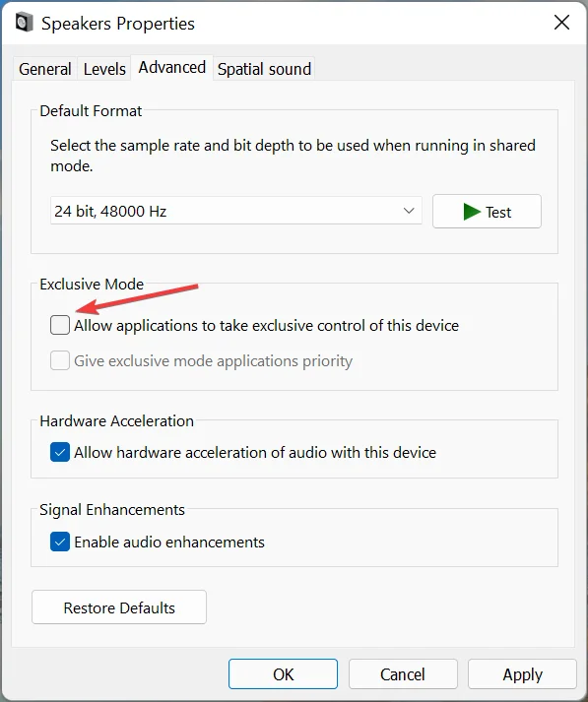
Task: Open the 24 bit, 48000 Hz combo box
Action: [236, 211]
